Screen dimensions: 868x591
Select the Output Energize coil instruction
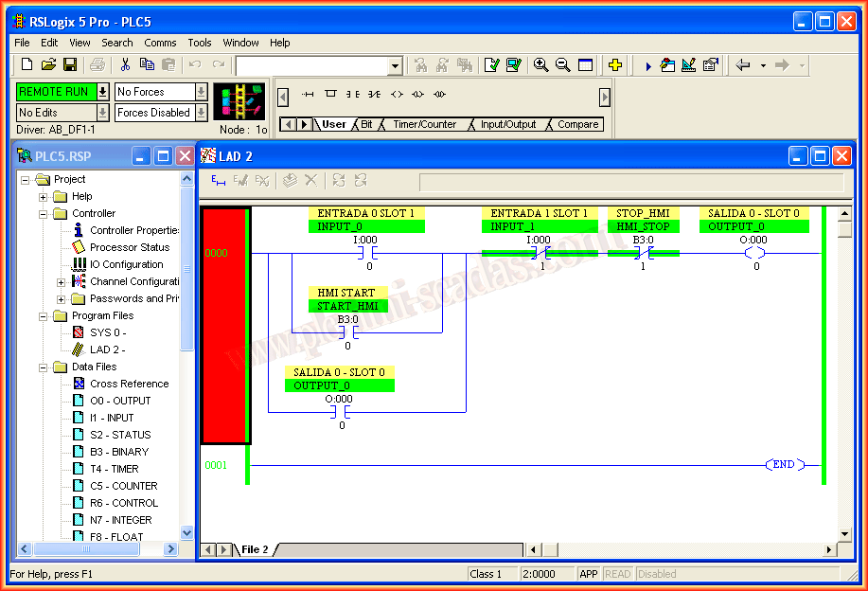pyautogui.click(x=396, y=94)
